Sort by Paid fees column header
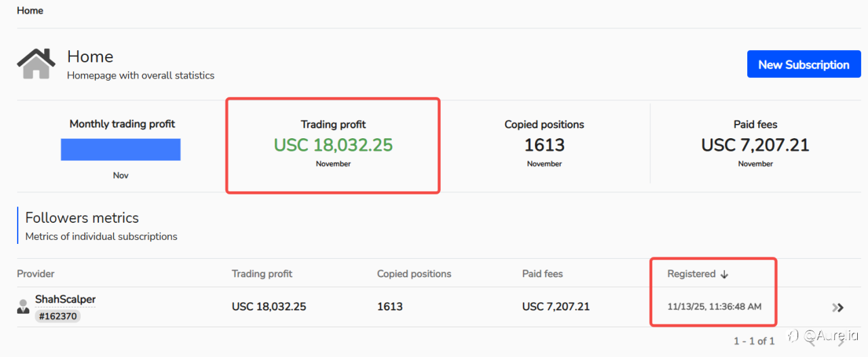Viewport: 868px width, 357px height. (542, 274)
